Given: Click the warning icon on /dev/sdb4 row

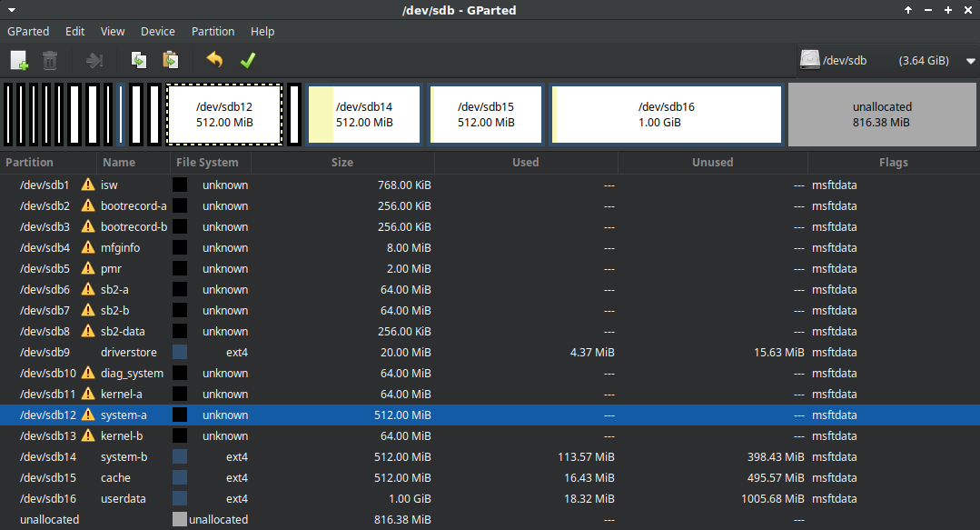Looking at the screenshot, I should (88, 247).
